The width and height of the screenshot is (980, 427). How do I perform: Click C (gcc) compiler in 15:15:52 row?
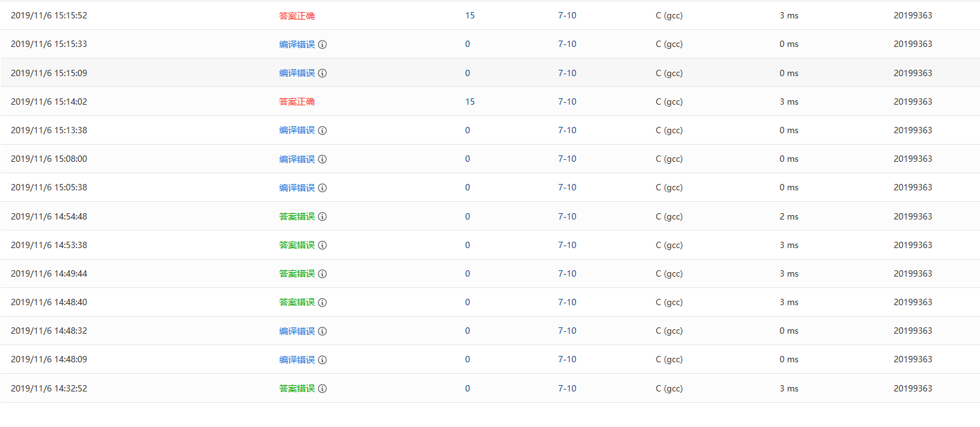(x=669, y=16)
